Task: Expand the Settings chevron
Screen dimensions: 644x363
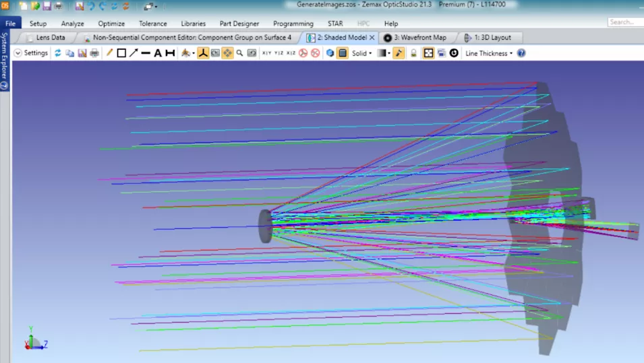Action: point(18,53)
